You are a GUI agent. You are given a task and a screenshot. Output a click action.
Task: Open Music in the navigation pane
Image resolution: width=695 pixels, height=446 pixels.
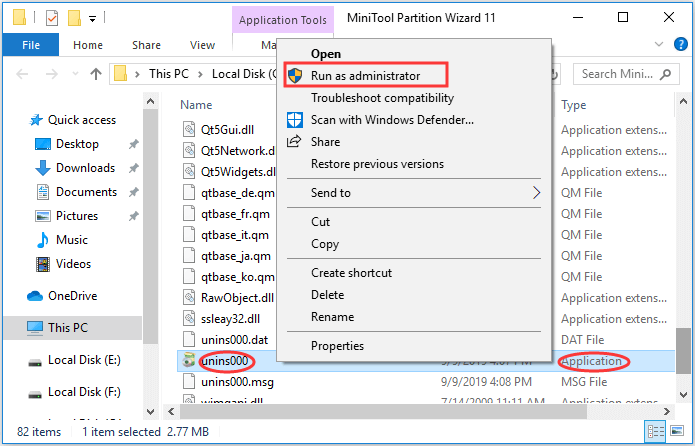61,240
